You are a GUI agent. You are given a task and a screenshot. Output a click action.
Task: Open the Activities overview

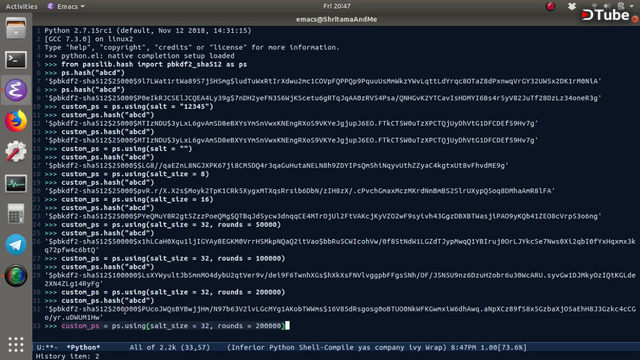[21, 6]
